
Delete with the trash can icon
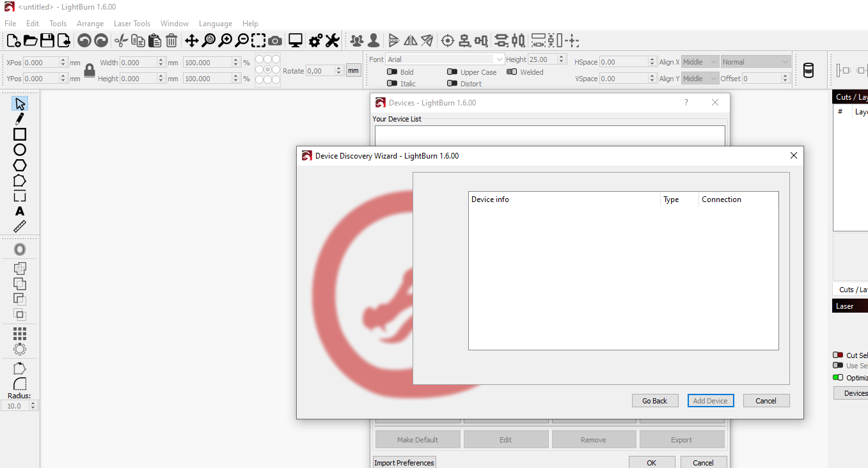click(171, 41)
